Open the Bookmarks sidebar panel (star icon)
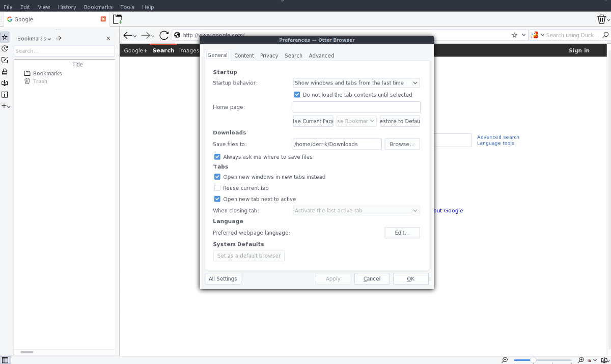This screenshot has height=364, width=611. point(5,37)
